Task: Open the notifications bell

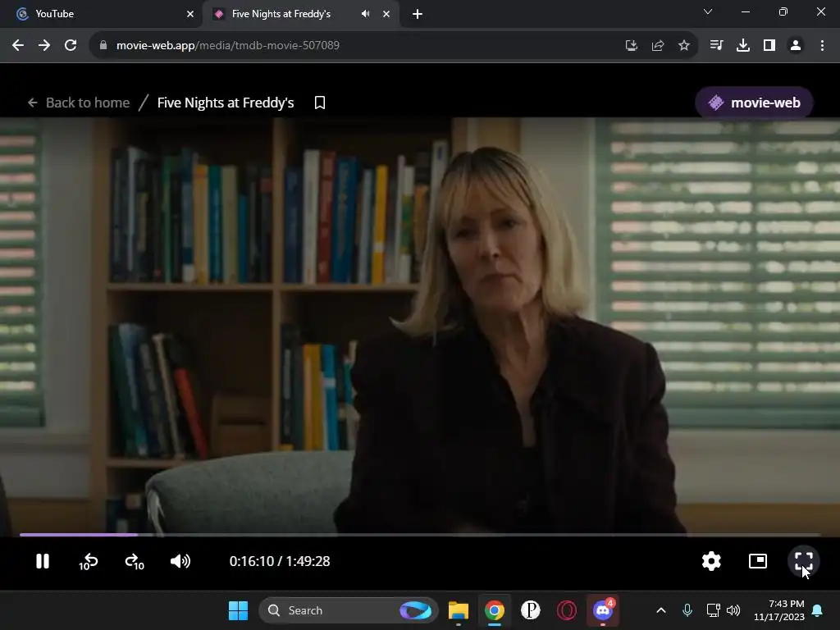Action: click(x=818, y=610)
